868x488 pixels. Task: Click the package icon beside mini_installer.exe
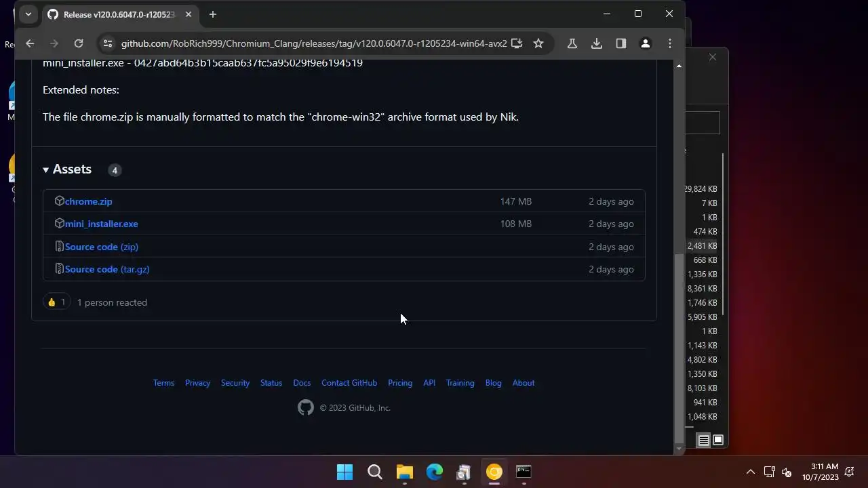59,223
